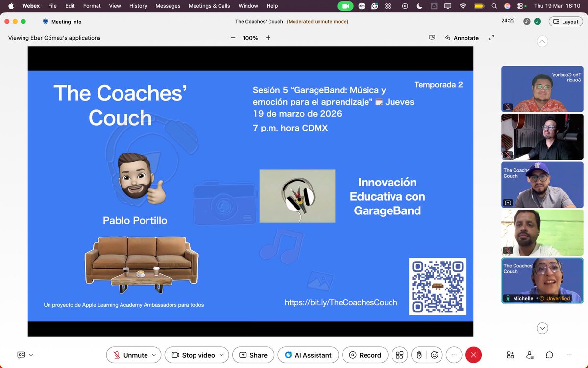Check the green network quality indicator
Viewport: 588px width, 368px height.
pyautogui.click(x=538, y=21)
